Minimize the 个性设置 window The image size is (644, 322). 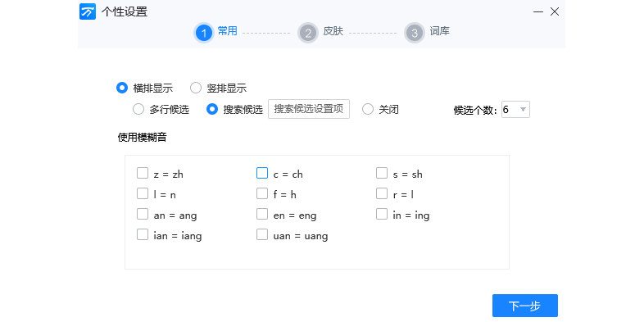tap(538, 12)
